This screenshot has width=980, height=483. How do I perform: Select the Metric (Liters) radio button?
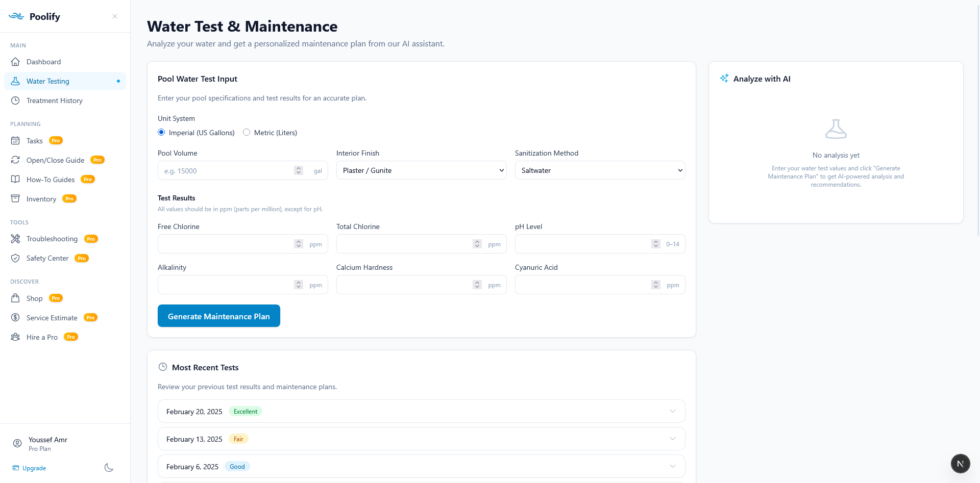[x=247, y=132]
